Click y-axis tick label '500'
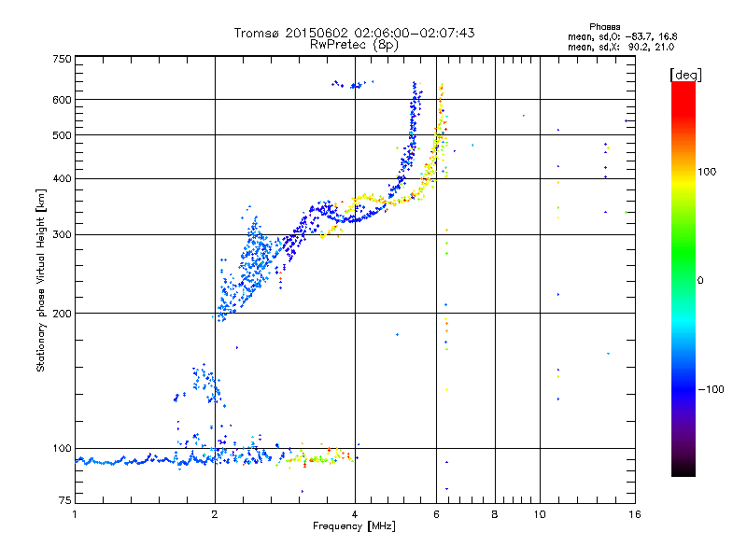747x560 pixels. coord(62,135)
